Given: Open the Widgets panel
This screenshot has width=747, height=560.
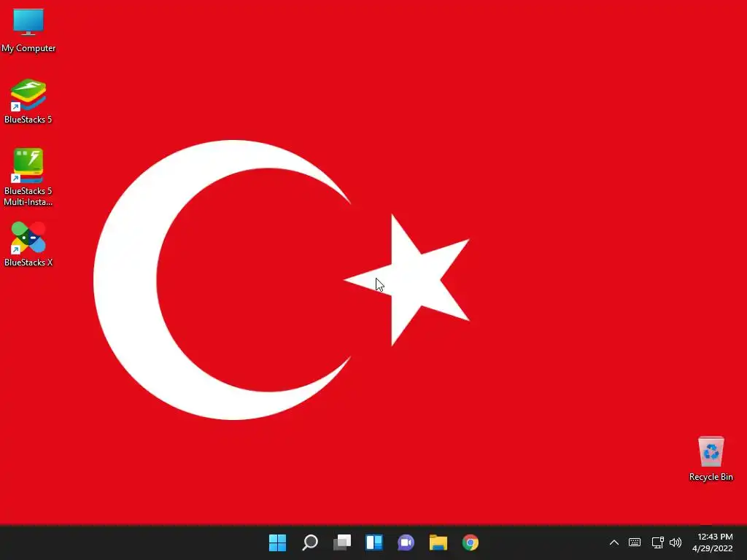Looking at the screenshot, I should pos(374,542).
